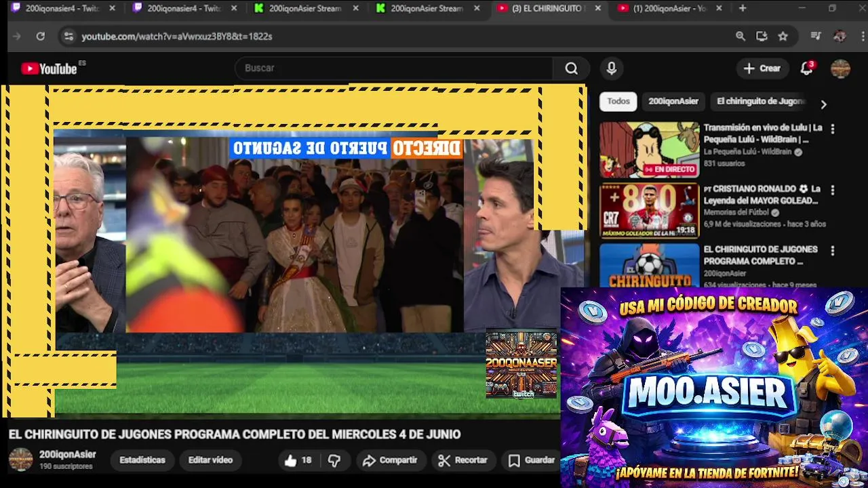Viewport: 868px width, 488px height.
Task: Switch to second 200iqonasier4 Twitch tab
Action: click(x=184, y=8)
